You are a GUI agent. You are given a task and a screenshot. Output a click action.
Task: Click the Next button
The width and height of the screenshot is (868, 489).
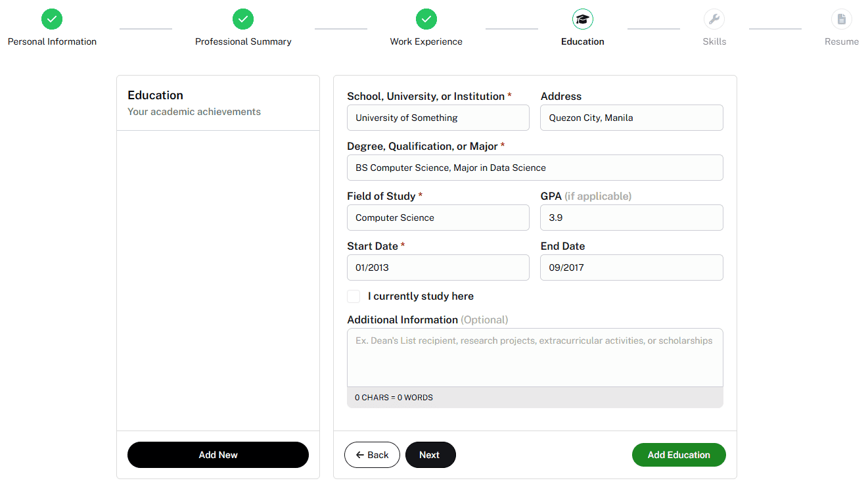[x=430, y=455]
